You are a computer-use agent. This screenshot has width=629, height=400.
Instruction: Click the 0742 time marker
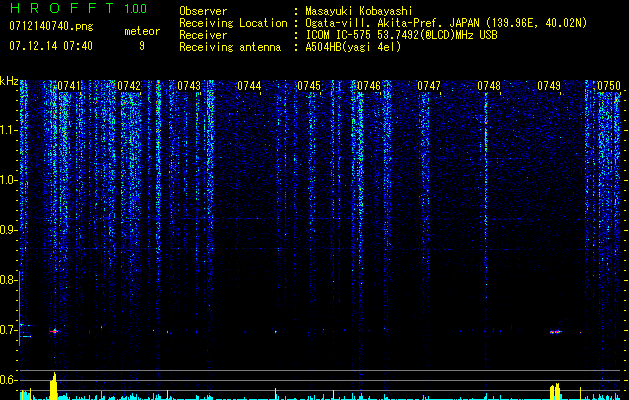[129, 86]
